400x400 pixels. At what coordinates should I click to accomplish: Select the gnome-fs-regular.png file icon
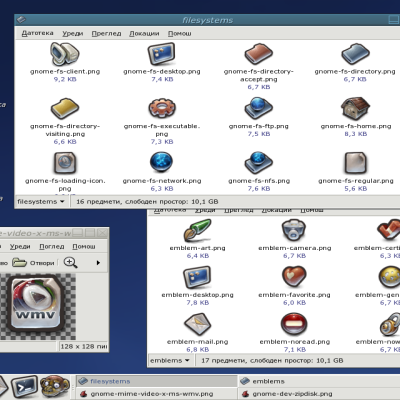click(355, 163)
